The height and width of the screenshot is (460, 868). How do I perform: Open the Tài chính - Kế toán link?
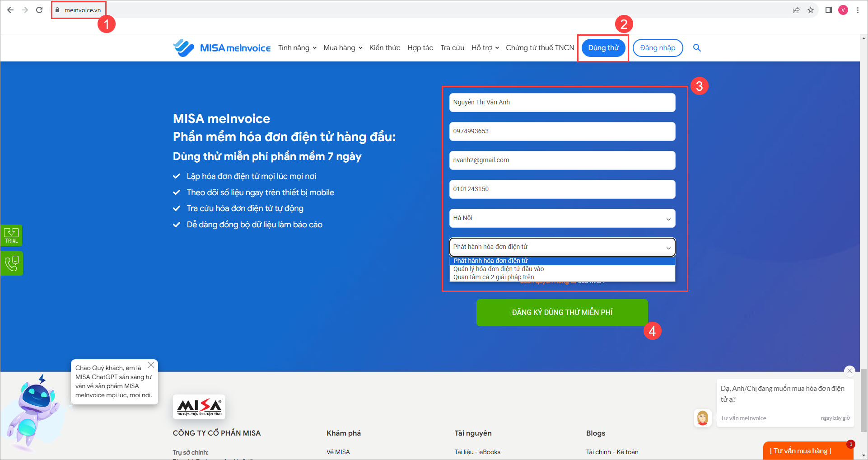click(x=612, y=452)
